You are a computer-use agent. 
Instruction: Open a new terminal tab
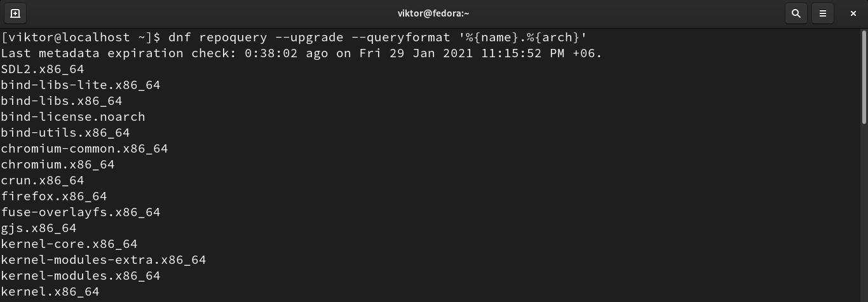coord(15,13)
